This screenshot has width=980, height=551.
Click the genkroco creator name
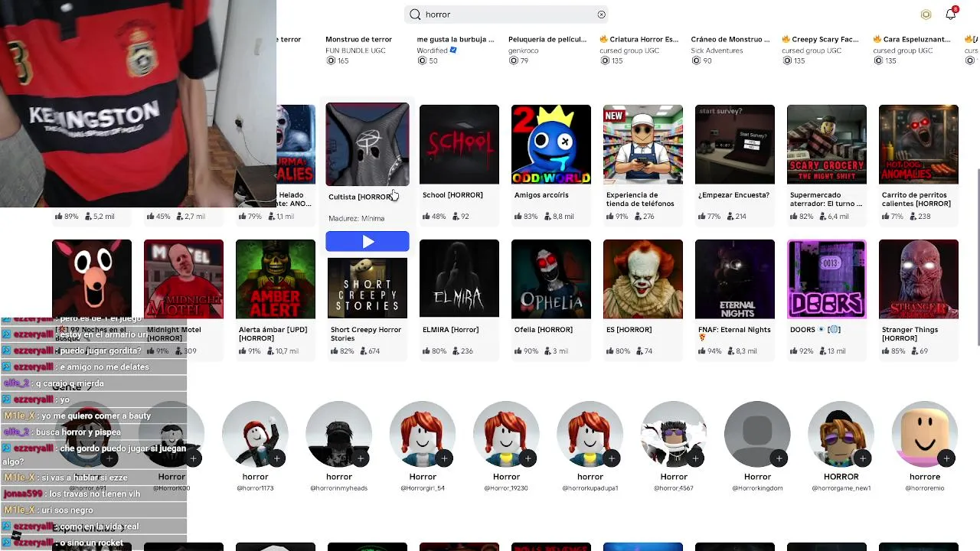[524, 51]
